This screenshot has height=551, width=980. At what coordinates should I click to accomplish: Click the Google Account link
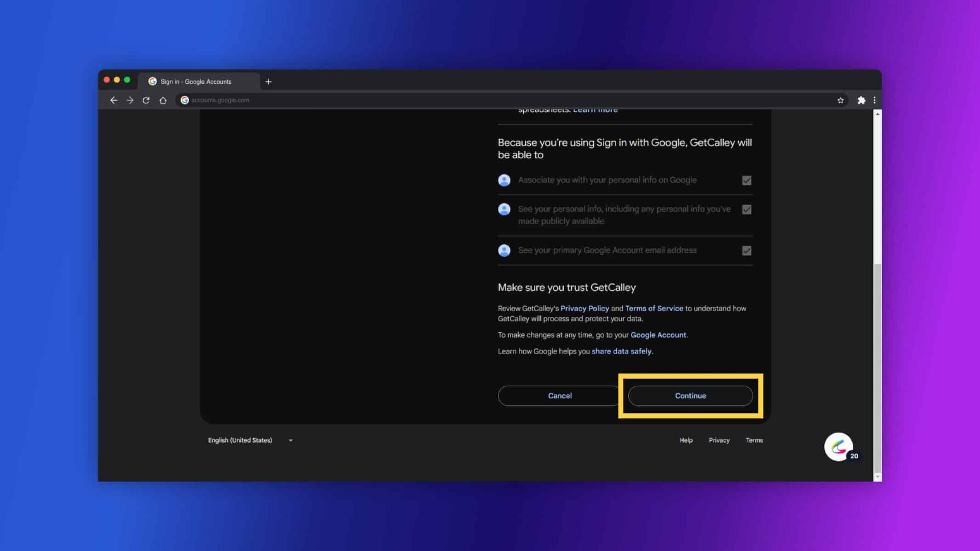click(658, 334)
